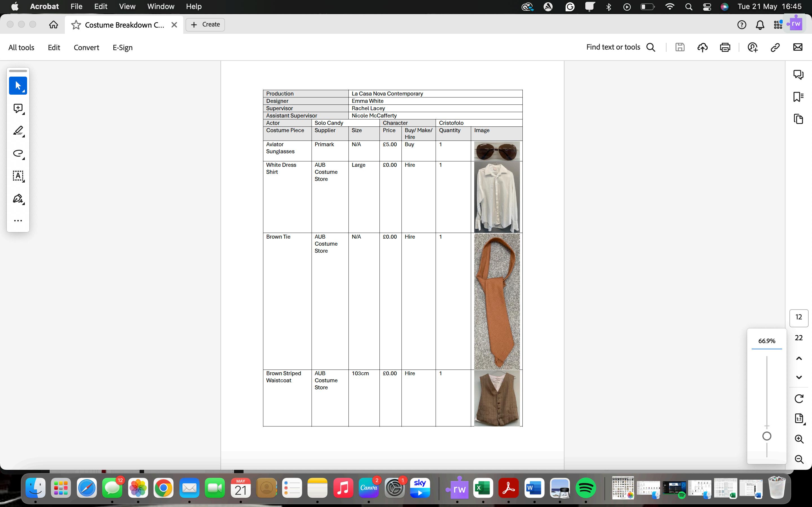Open the View menu
The image size is (812, 507).
[x=127, y=6]
